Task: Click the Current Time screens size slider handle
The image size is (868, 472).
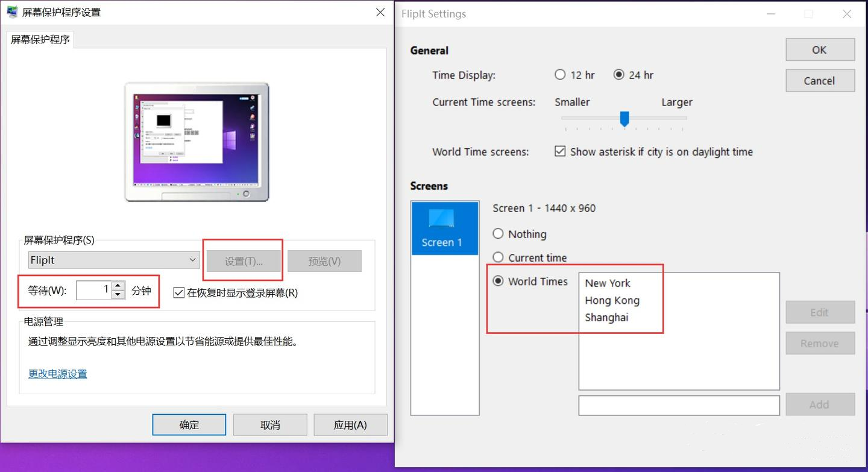Action: click(624, 119)
